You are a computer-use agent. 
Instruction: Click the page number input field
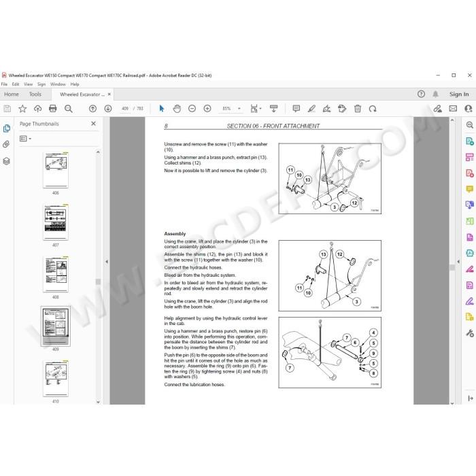tap(124, 108)
